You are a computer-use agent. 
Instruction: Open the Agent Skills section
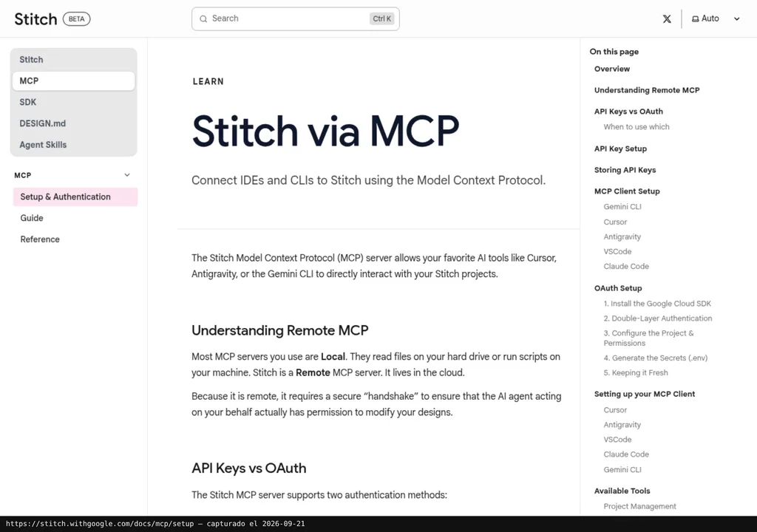pos(73,144)
